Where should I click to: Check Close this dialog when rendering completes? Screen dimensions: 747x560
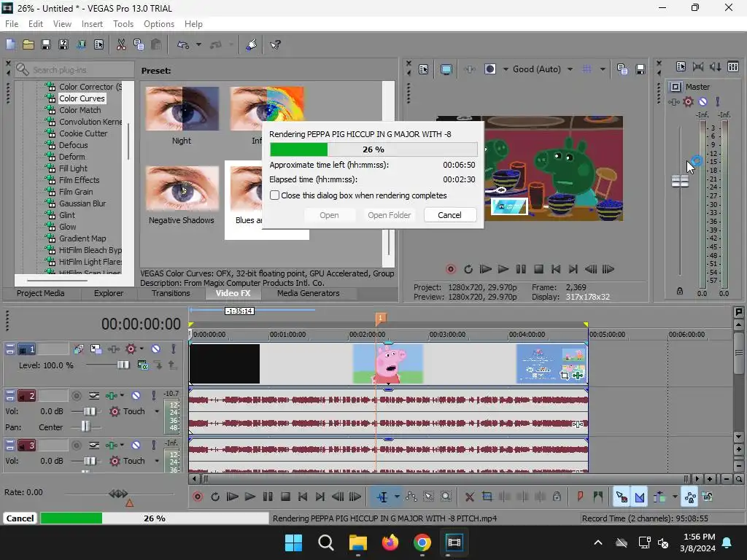pos(274,195)
